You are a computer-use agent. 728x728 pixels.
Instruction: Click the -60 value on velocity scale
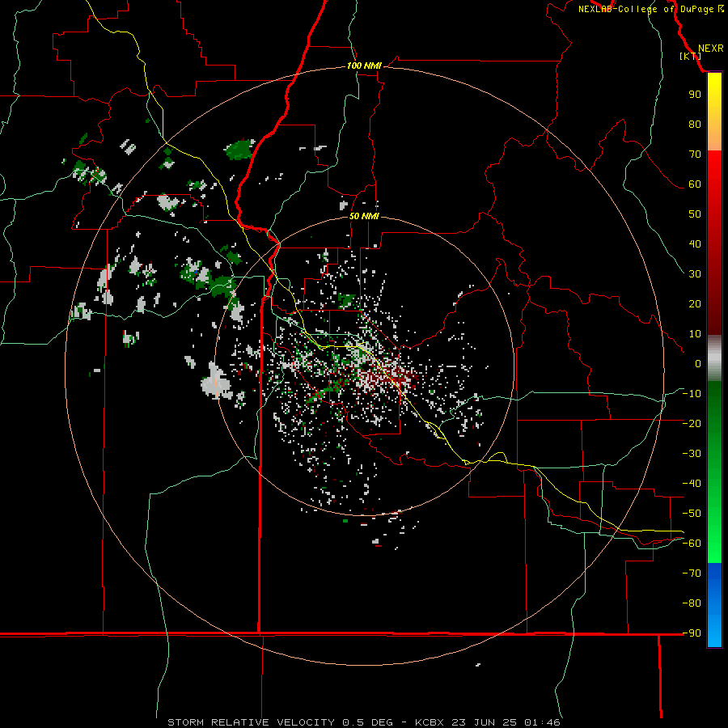pyautogui.click(x=692, y=544)
